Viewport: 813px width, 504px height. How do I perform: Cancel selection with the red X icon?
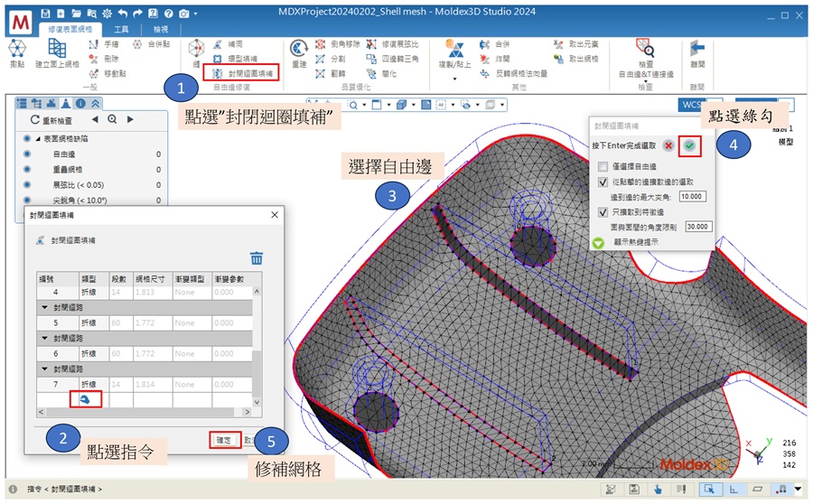[668, 145]
